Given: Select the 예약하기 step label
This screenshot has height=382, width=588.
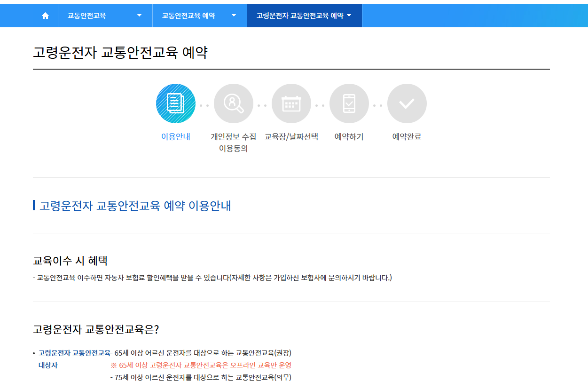Looking at the screenshot, I should tap(349, 137).
